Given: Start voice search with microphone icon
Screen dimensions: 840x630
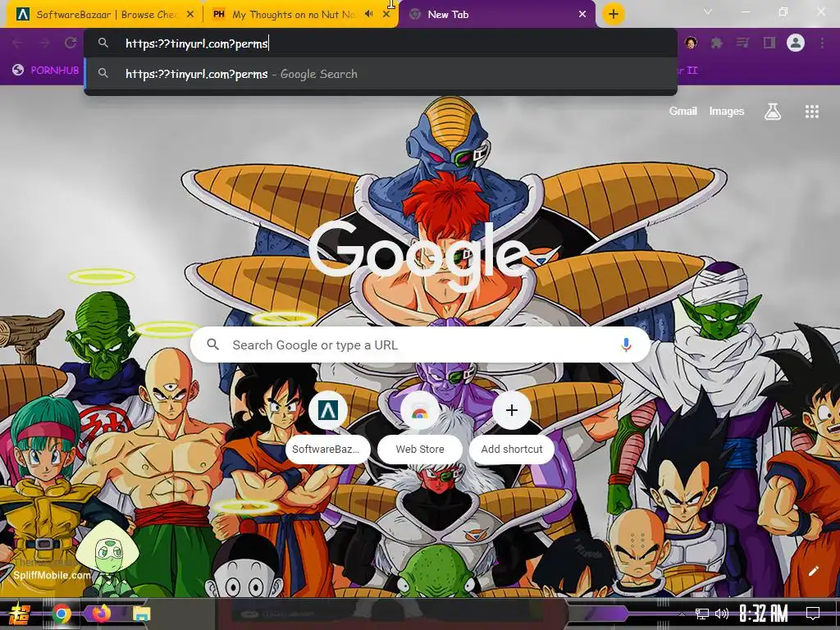Looking at the screenshot, I should point(626,345).
